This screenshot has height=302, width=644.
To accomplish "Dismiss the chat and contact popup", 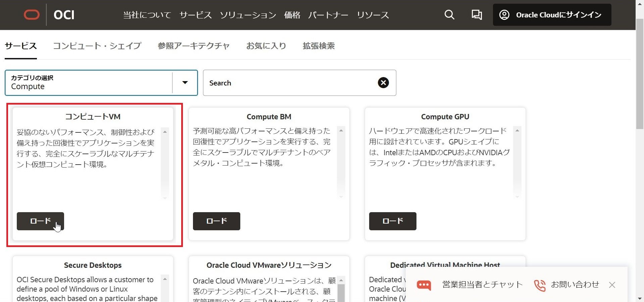I will click(612, 285).
